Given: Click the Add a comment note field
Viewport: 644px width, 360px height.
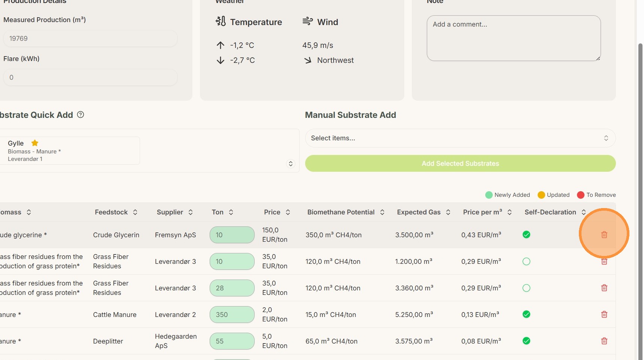Looking at the screenshot, I should point(513,38).
